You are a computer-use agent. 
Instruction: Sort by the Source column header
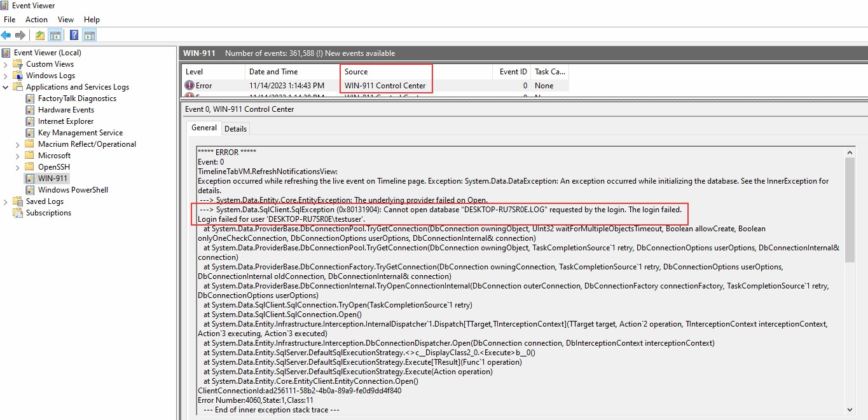point(417,72)
